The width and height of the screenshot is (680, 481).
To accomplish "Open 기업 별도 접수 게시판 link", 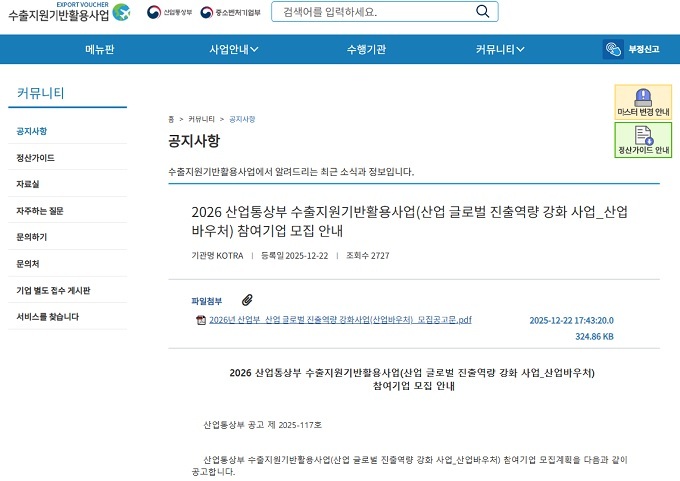I will pos(53,290).
